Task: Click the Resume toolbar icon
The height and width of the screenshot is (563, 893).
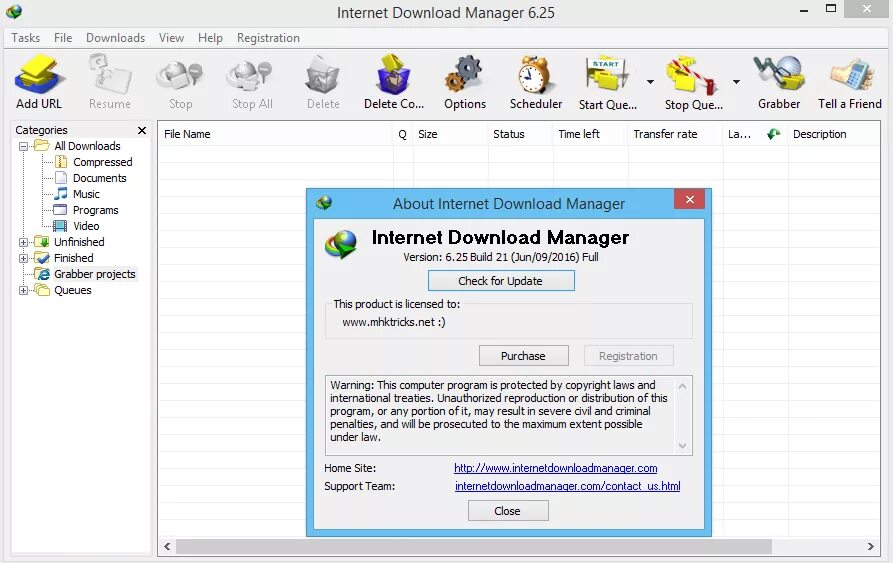Action: tap(109, 81)
